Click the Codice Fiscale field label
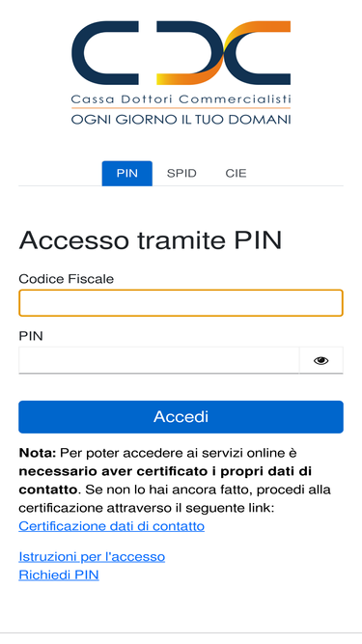This screenshot has height=644, width=362. coord(66,279)
